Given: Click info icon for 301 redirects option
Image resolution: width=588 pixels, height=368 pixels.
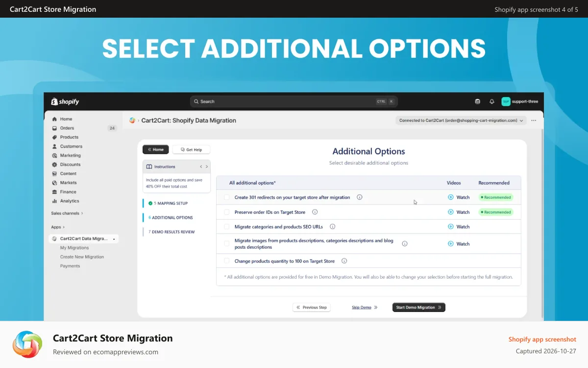Looking at the screenshot, I should (360, 197).
